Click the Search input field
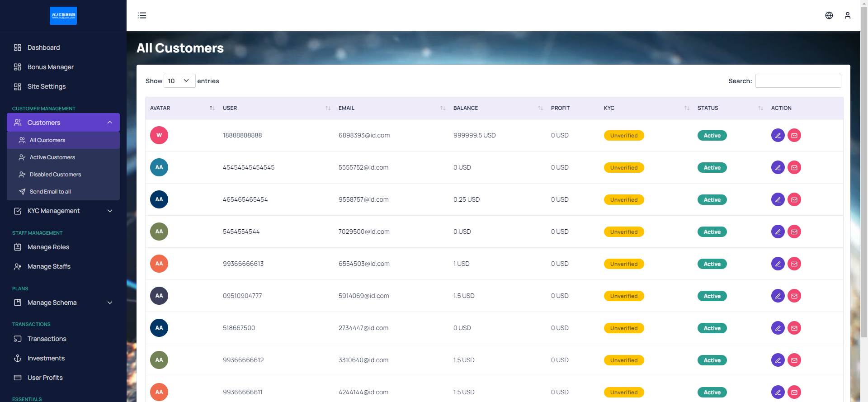Screen dimensions: 868x402 [x=798, y=81]
